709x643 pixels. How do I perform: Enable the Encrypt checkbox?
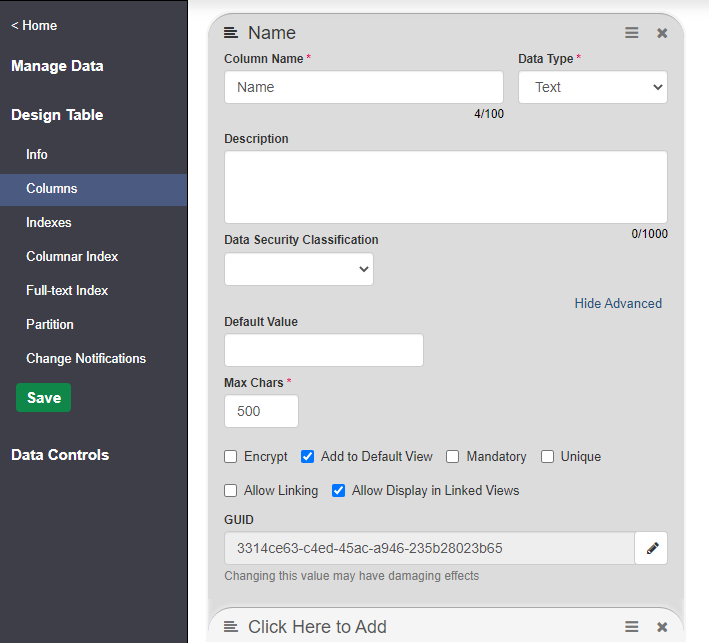tap(231, 457)
